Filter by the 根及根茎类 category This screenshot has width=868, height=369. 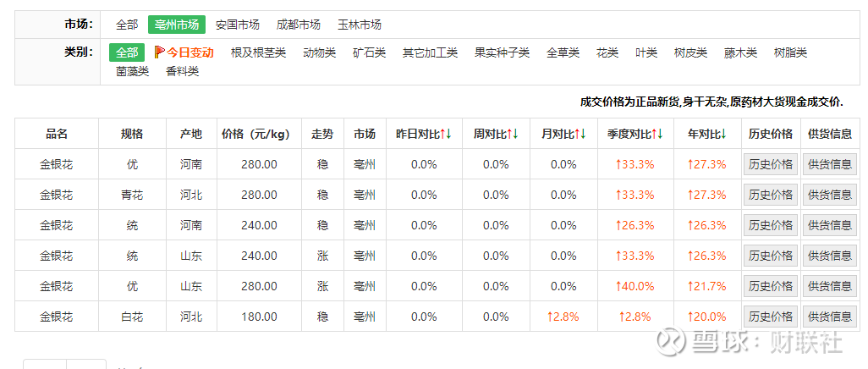click(x=258, y=52)
